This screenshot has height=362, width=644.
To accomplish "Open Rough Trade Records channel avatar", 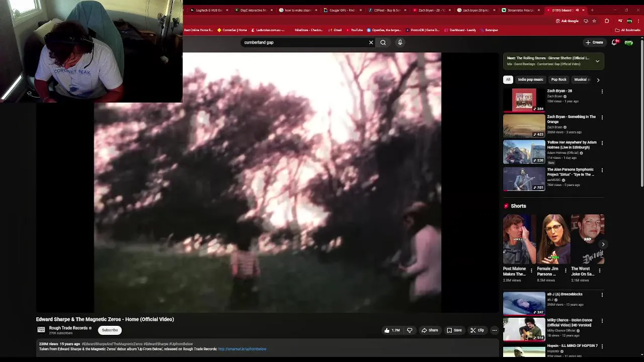I will (41, 330).
